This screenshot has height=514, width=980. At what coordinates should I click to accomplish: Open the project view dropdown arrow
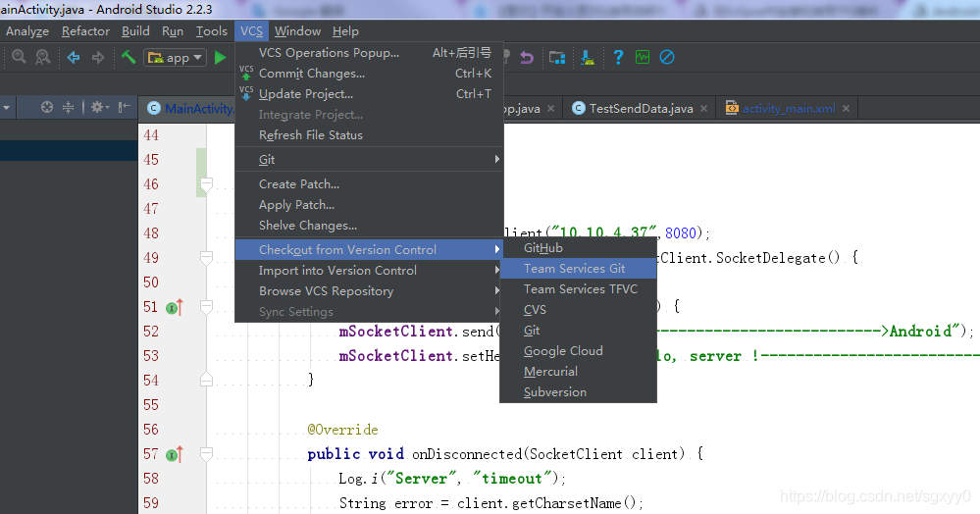click(x=6, y=108)
